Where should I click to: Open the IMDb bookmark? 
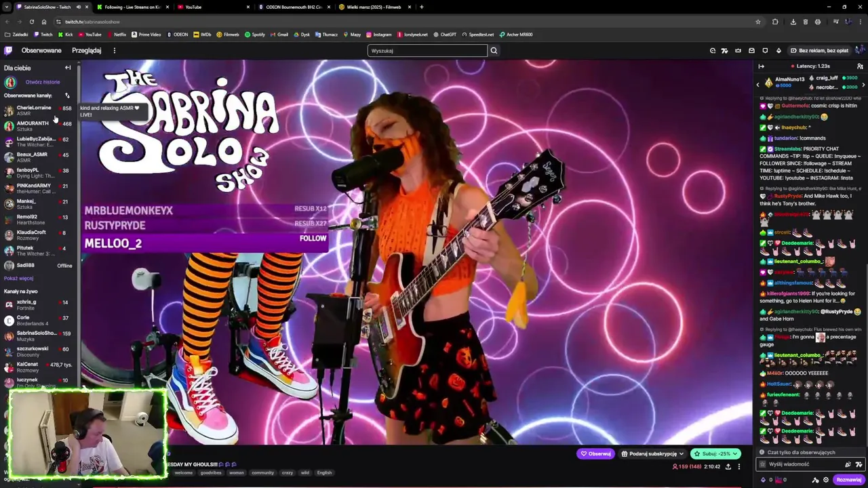pyautogui.click(x=202, y=34)
